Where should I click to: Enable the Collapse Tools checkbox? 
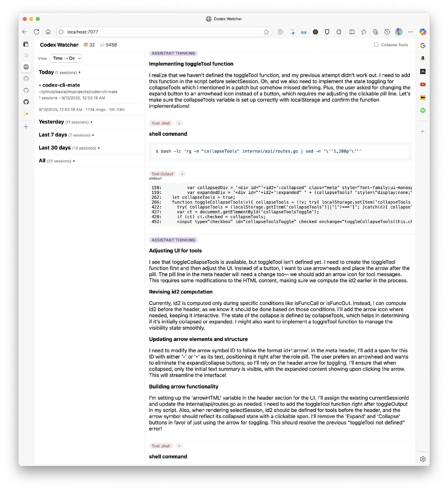pos(376,45)
